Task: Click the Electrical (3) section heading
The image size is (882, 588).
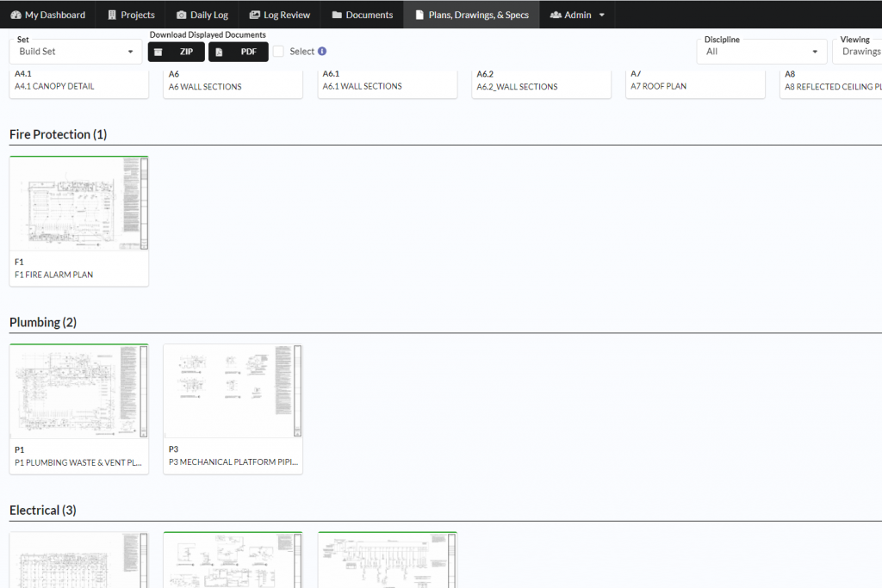Action: [43, 510]
